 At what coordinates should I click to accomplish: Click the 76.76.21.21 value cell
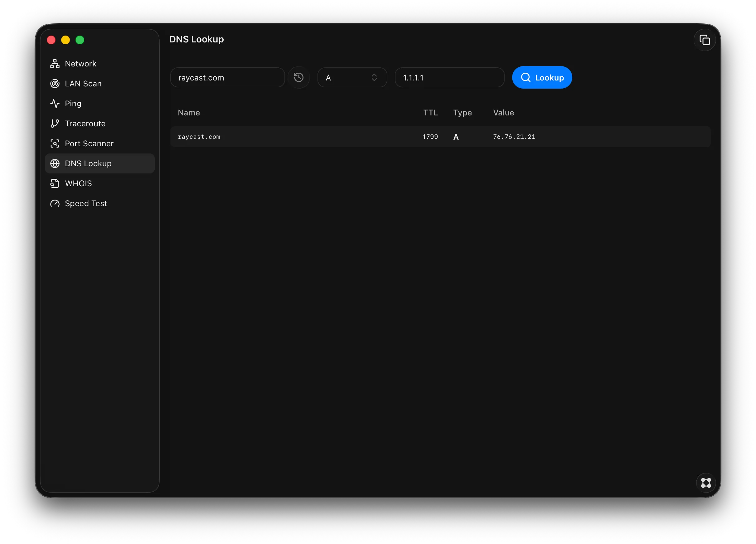514,137
